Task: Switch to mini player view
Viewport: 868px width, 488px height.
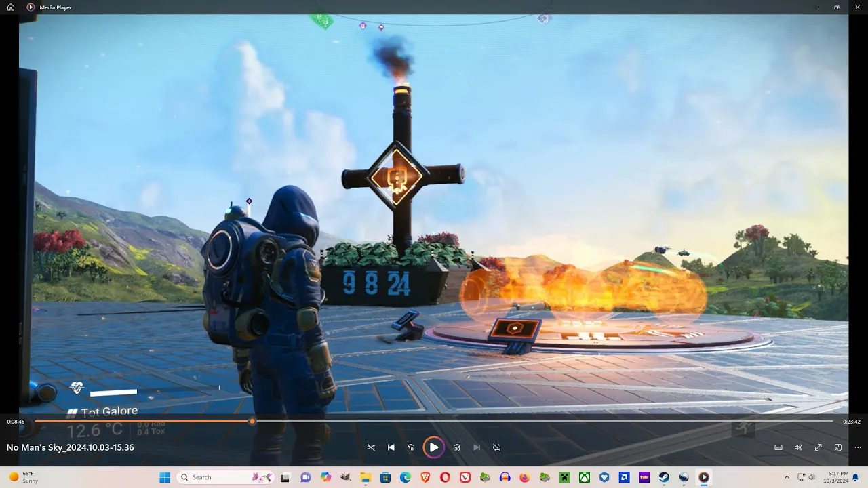Action: pyautogui.click(x=838, y=447)
